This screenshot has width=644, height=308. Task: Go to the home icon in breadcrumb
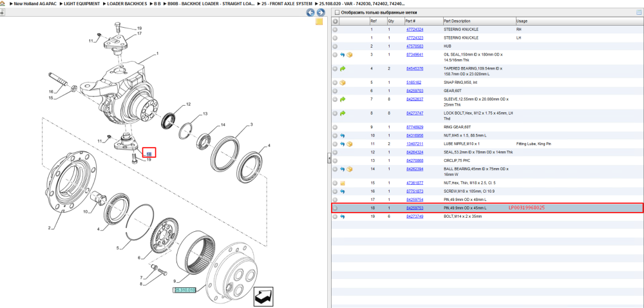pos(2,3)
